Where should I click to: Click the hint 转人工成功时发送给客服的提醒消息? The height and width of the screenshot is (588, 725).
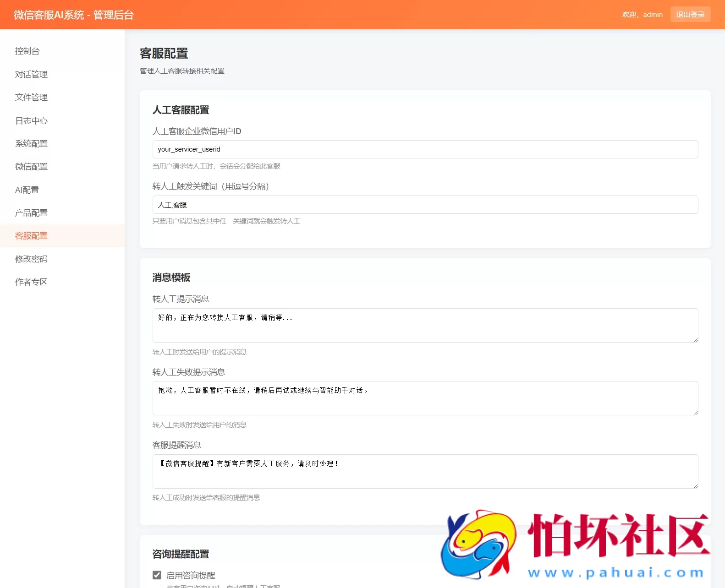point(206,498)
